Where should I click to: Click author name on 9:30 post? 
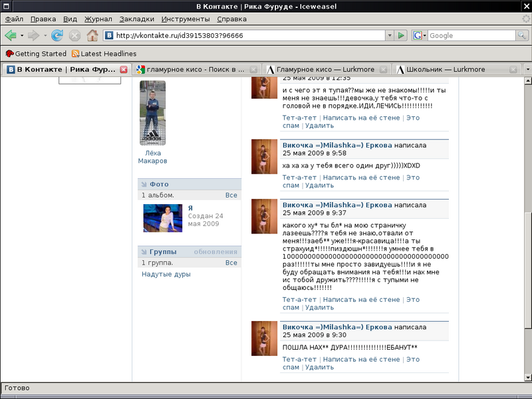(x=337, y=327)
